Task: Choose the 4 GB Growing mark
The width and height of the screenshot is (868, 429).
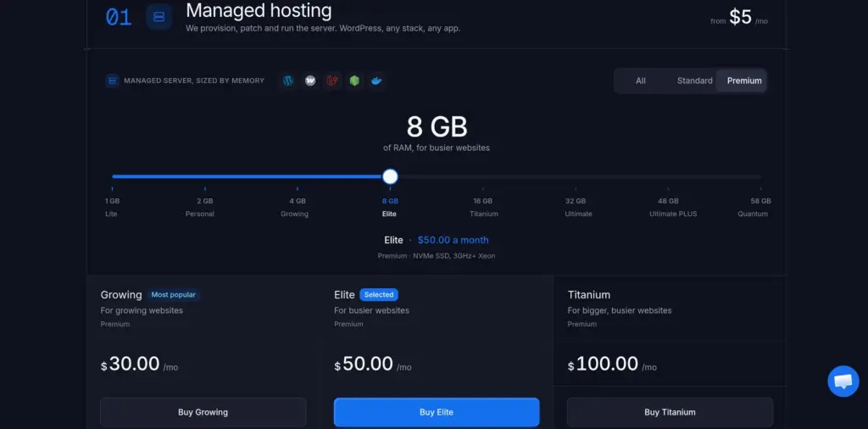Action: pos(296,207)
